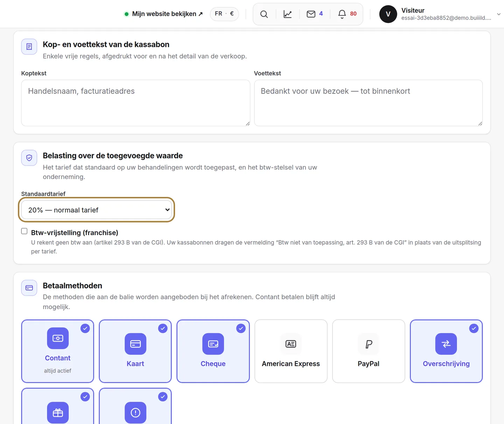Toggle the Contant payment method card
This screenshot has height=424, width=504.
coord(58,351)
